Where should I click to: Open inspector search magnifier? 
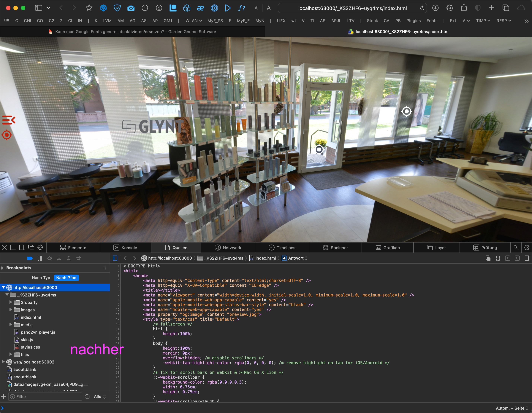click(x=516, y=248)
